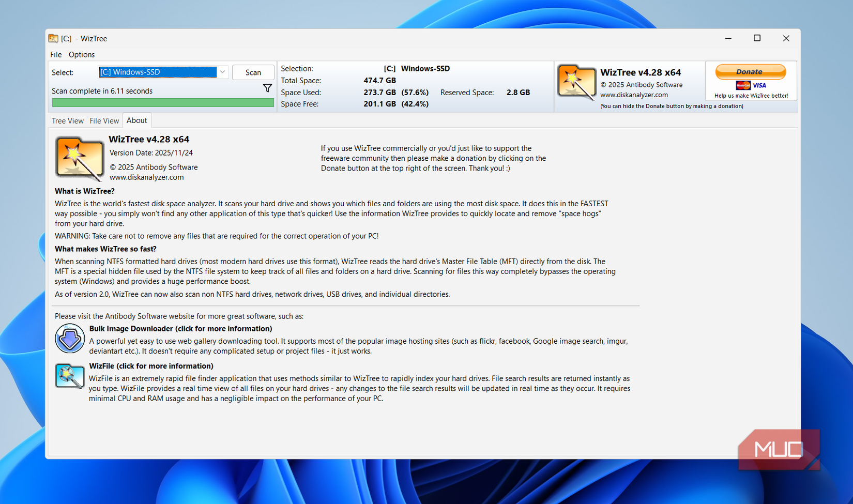Screen dimensions: 853x504
Task: Click the '(42.4%)' space free percentage
Action: pyautogui.click(x=415, y=104)
